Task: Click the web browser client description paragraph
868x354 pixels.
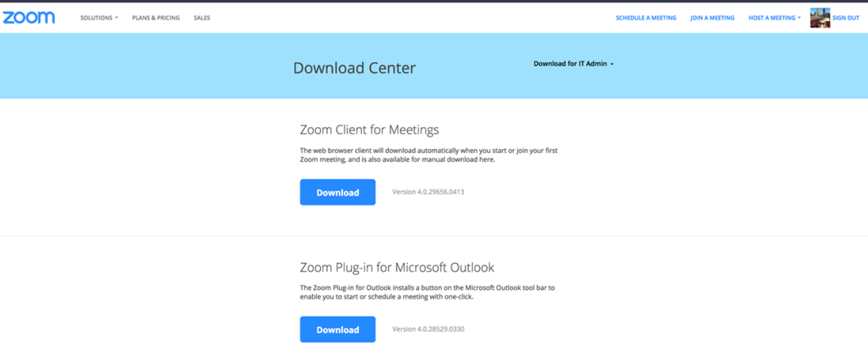Action: tap(429, 155)
